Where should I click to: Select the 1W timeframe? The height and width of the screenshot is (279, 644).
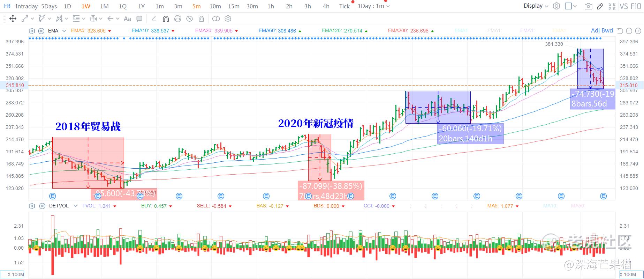pyautogui.click(x=86, y=6)
